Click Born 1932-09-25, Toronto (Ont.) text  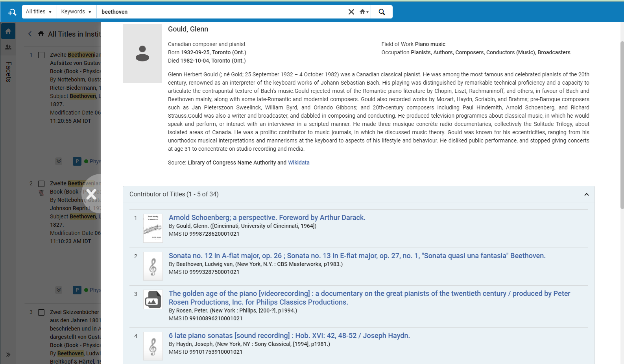[x=207, y=52]
